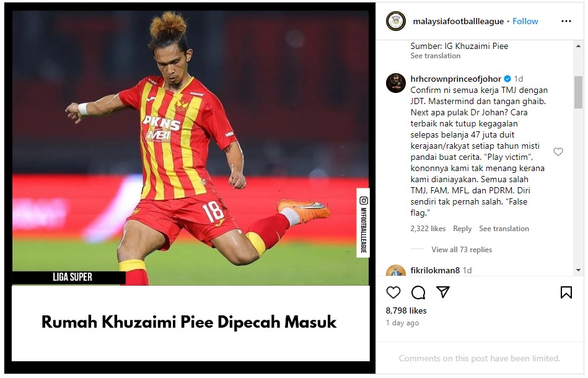Image resolution: width=588 pixels, height=378 pixels.
Task: Expand View all 73 replies
Action: 462,249
